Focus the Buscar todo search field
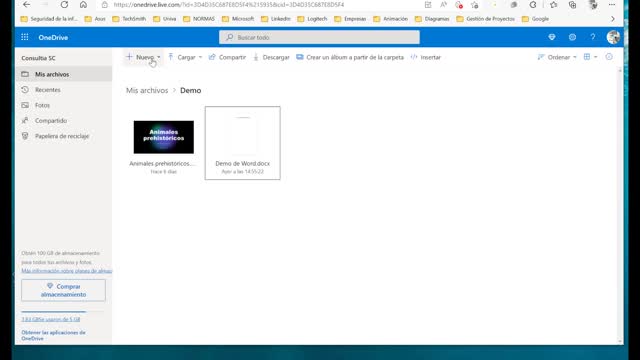This screenshot has height=360, width=640. [x=319, y=37]
